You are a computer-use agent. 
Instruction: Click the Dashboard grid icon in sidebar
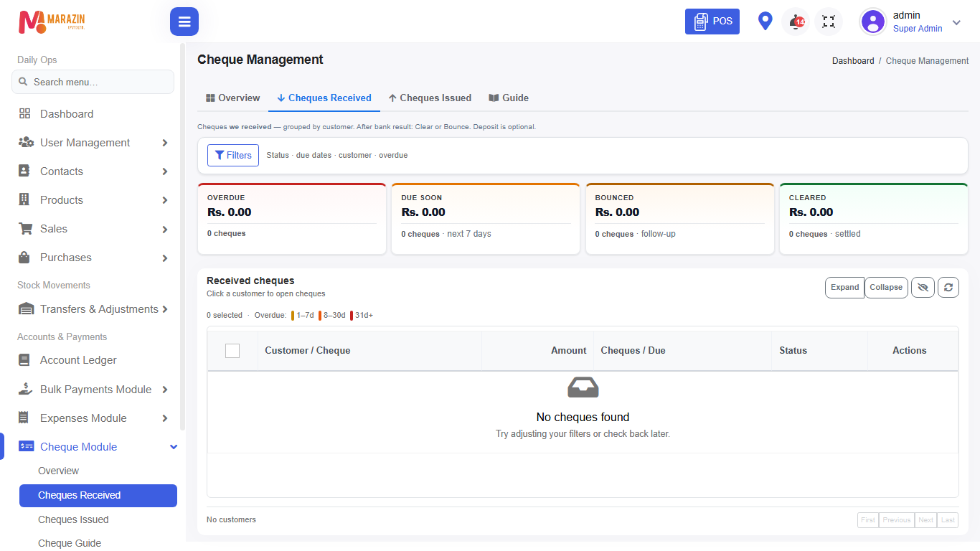[25, 114]
